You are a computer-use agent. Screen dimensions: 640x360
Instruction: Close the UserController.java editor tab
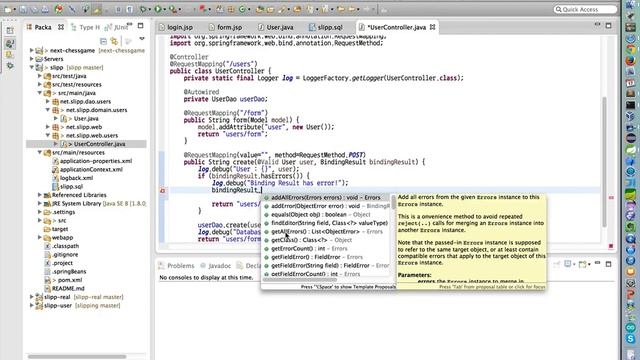pos(432,27)
